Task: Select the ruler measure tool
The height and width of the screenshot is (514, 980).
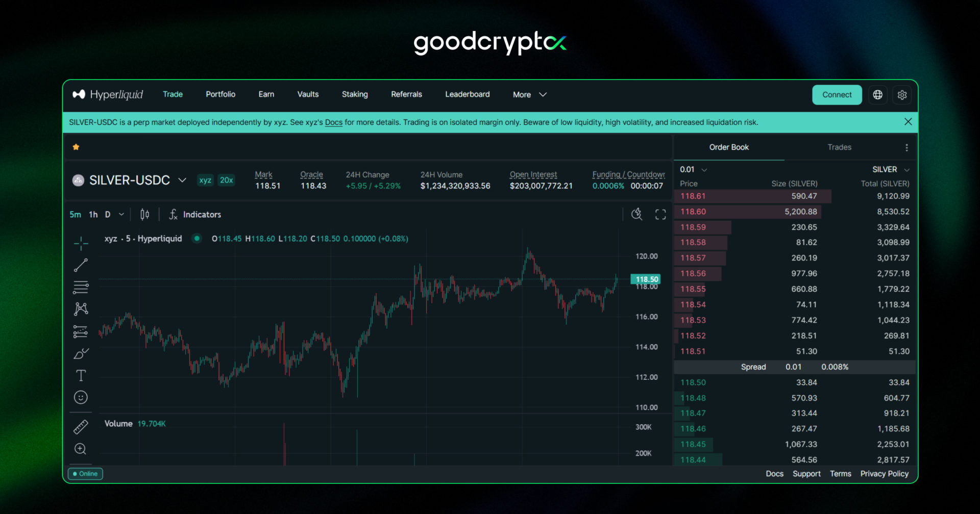Action: (81, 427)
